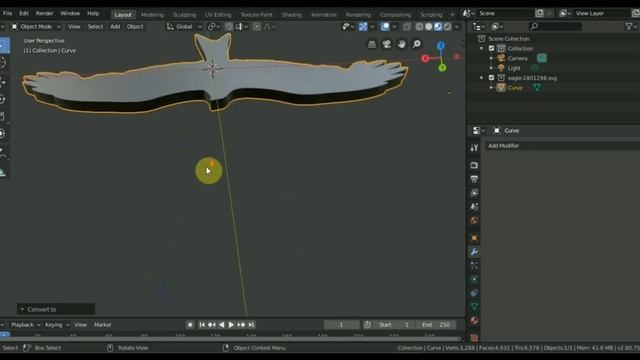
Task: Open the Edit menu
Action: pyautogui.click(x=24, y=13)
